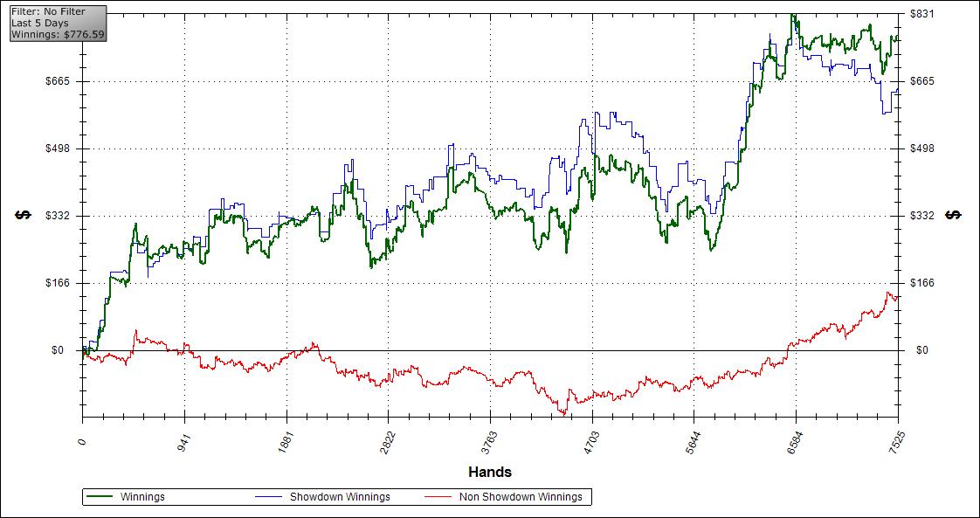This screenshot has width=980, height=518.
Task: Click the 'Filter: No Filter' text
Action: coord(48,11)
